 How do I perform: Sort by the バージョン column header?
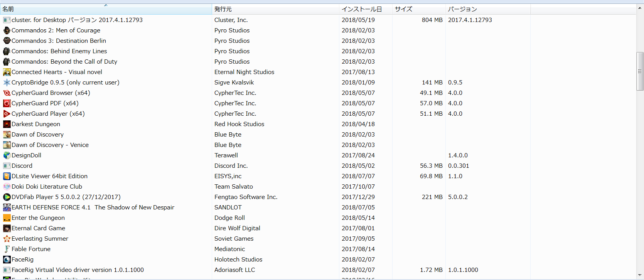click(488, 9)
